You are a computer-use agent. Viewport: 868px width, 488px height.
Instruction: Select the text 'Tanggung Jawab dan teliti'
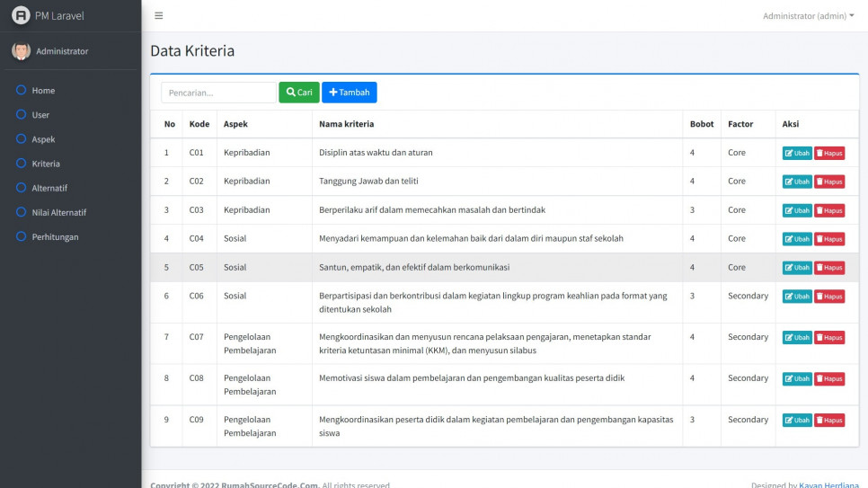(x=368, y=182)
